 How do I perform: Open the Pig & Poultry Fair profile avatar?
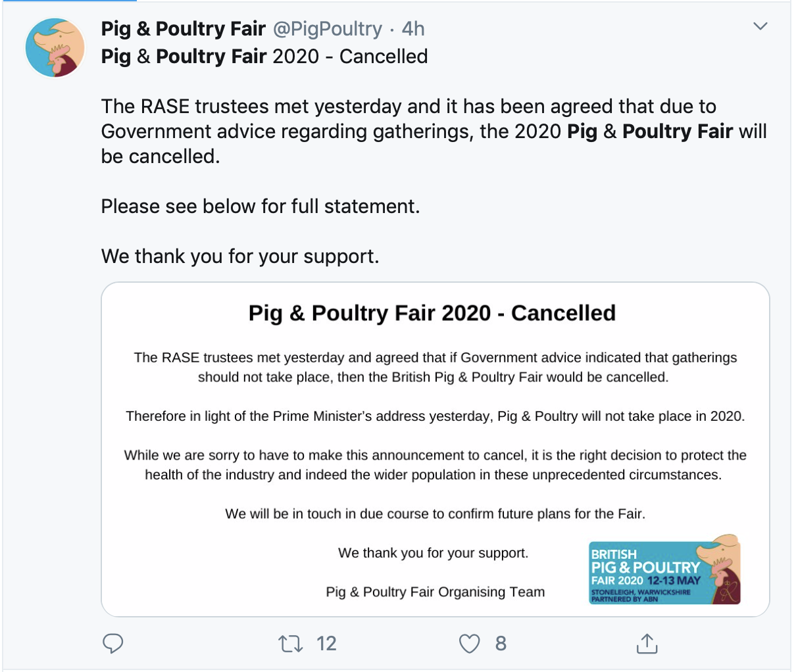pyautogui.click(x=55, y=48)
